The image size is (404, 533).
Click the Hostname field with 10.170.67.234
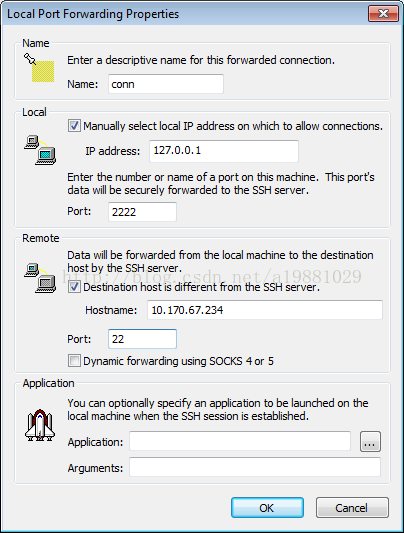coord(265,310)
